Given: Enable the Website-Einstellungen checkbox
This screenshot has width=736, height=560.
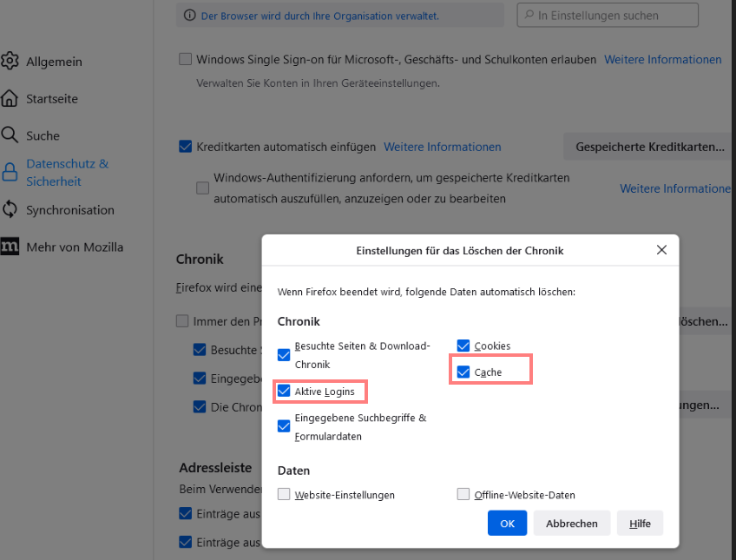Looking at the screenshot, I should (x=284, y=495).
